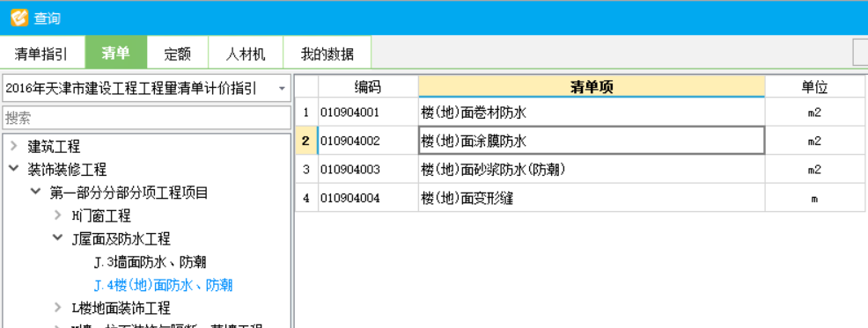Click the 编码 column header
This screenshot has height=328, width=868.
click(368, 86)
